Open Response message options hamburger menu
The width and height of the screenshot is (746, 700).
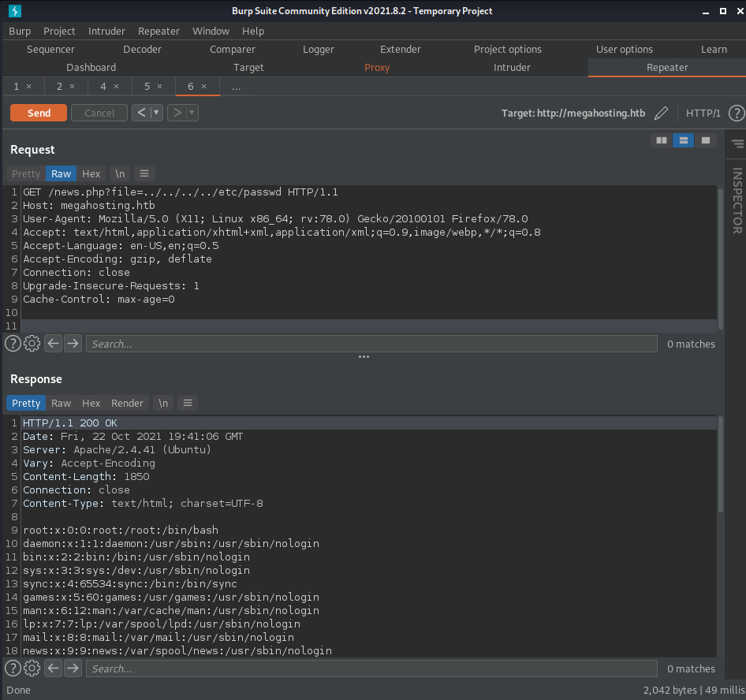click(x=188, y=403)
